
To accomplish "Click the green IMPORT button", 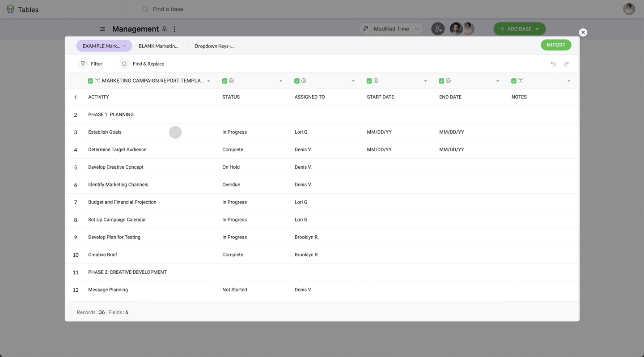I will (x=556, y=45).
